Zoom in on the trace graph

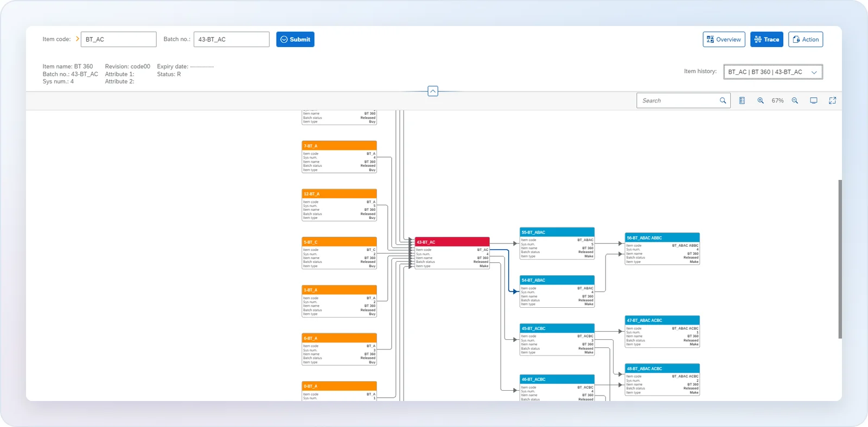point(761,101)
